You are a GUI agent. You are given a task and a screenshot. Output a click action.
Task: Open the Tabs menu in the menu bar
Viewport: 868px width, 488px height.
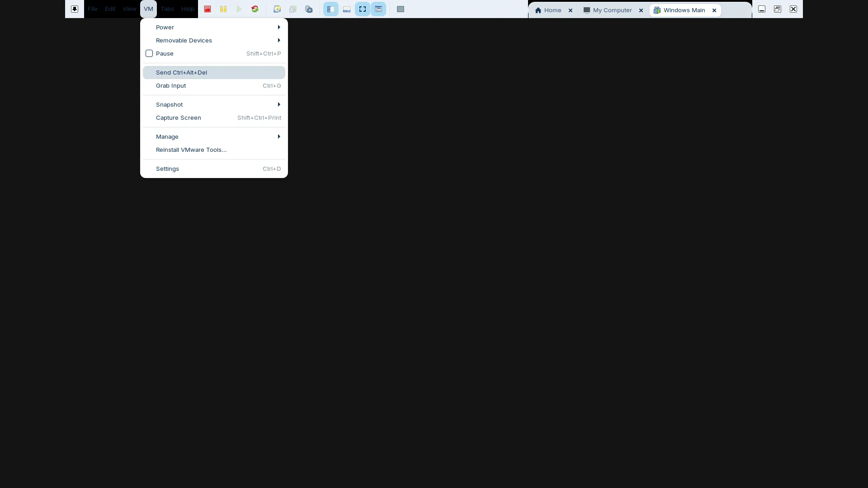point(167,9)
